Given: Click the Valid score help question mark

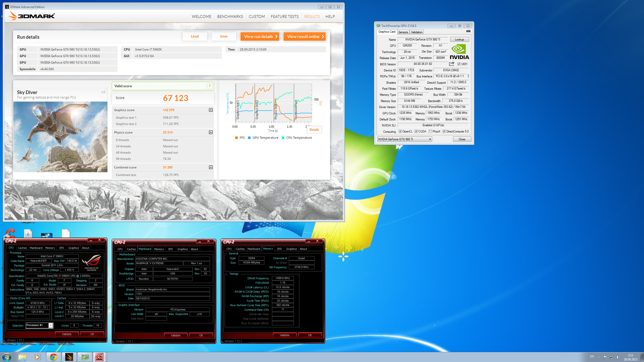Looking at the screenshot, I should point(210,86).
